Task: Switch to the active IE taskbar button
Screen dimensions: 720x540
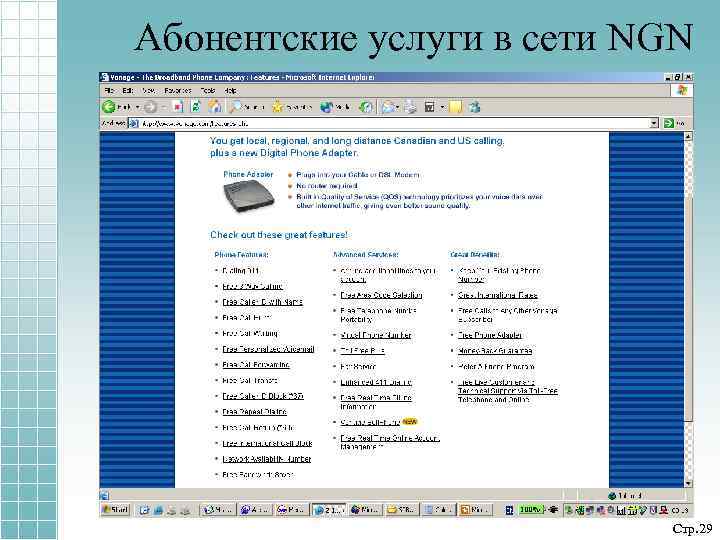Action: [x=329, y=510]
